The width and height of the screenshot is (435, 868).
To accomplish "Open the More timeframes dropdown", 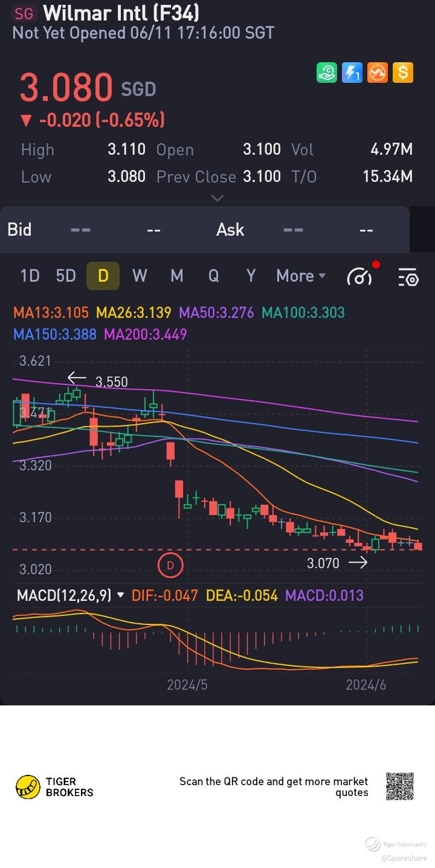I will click(301, 276).
